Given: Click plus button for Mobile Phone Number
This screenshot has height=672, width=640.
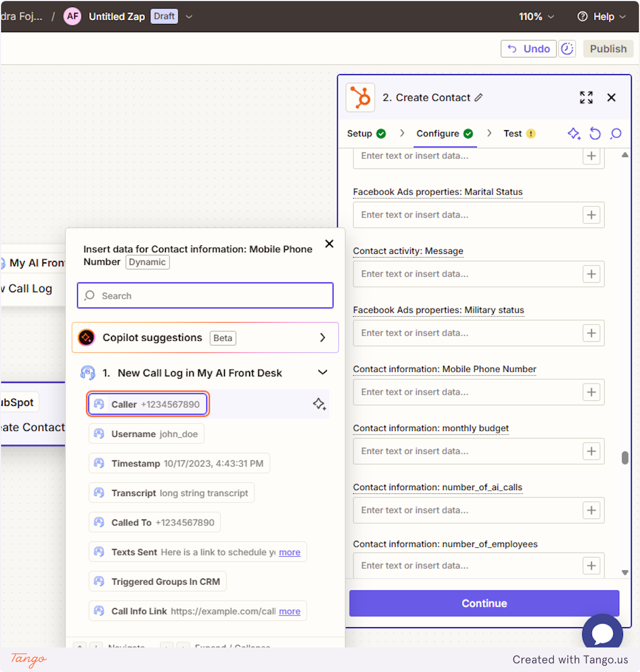Looking at the screenshot, I should (591, 393).
